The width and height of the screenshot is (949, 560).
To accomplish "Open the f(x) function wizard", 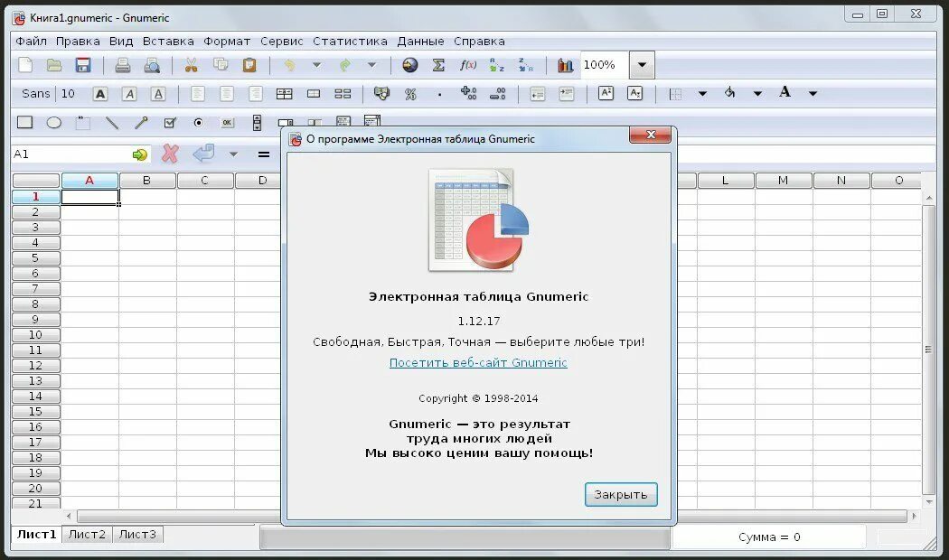I will click(468, 65).
